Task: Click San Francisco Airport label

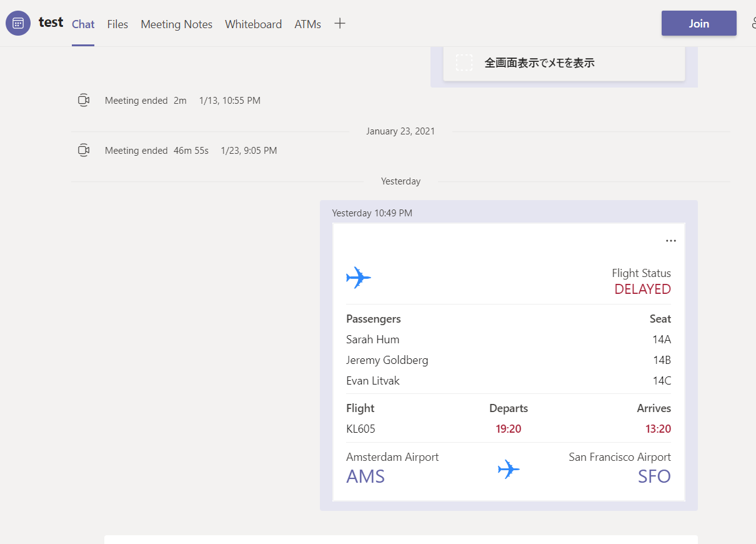Action: [620, 457]
